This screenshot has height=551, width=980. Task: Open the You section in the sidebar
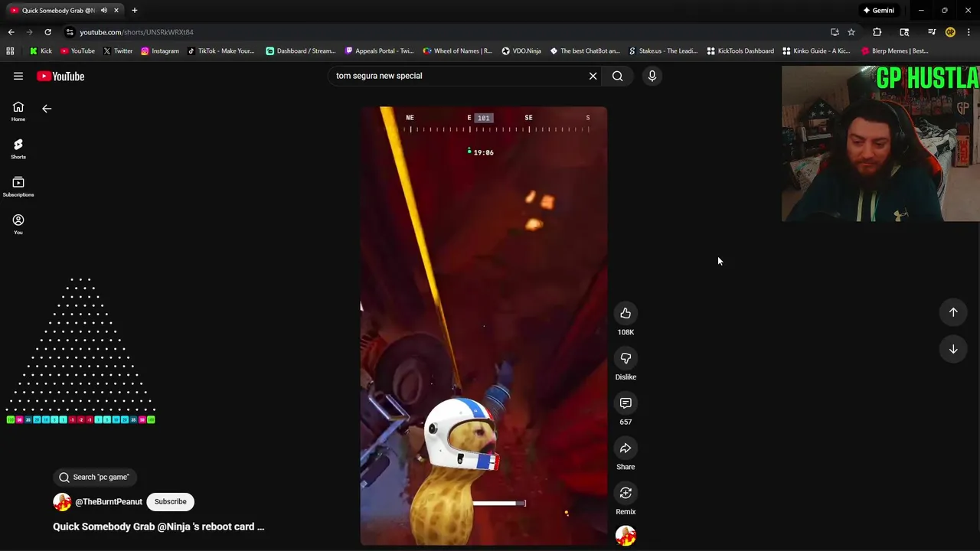(x=18, y=224)
